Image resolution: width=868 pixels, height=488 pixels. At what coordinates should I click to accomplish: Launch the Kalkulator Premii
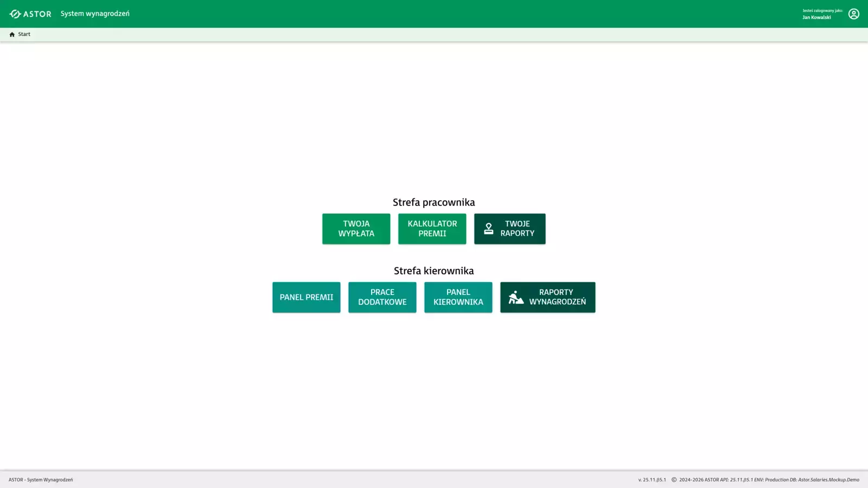click(x=432, y=229)
